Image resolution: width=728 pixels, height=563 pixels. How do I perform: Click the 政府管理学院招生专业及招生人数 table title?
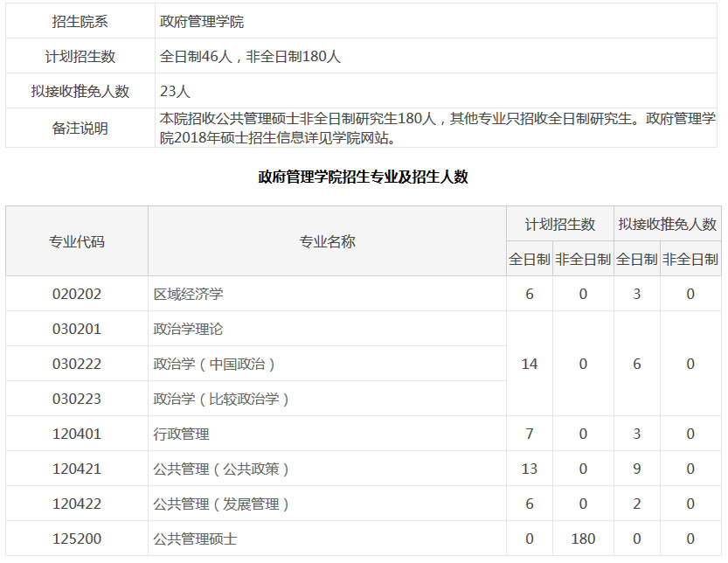364,177
